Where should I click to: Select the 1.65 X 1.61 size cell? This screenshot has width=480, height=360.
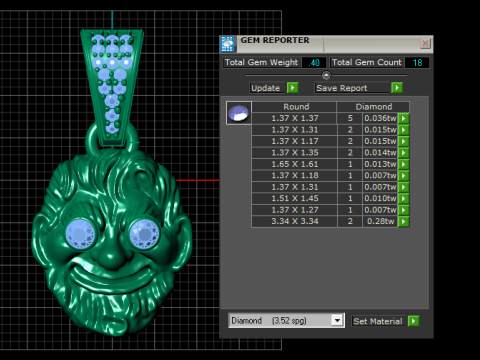(294, 164)
